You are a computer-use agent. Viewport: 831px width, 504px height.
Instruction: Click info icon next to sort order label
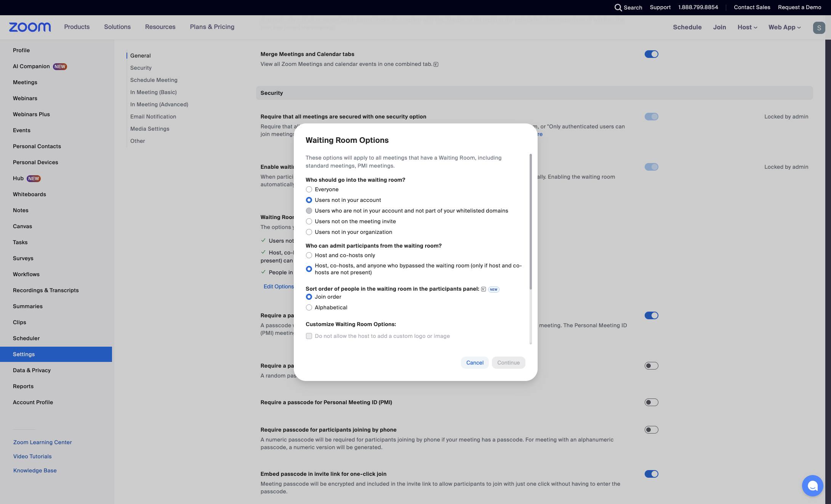(x=484, y=289)
